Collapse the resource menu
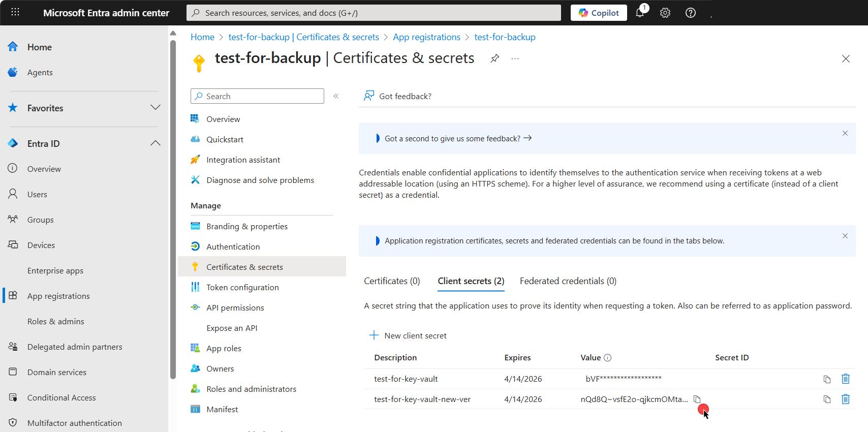868x432 pixels. (336, 96)
